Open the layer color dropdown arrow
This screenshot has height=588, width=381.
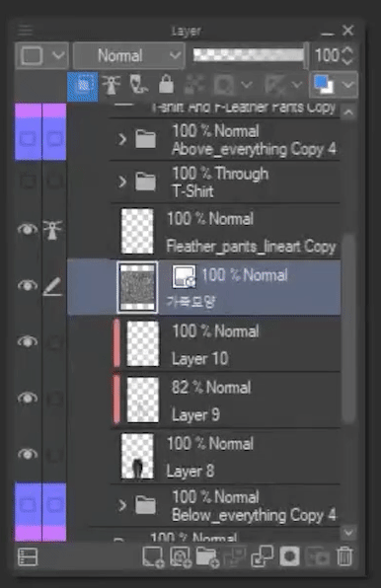pos(348,85)
